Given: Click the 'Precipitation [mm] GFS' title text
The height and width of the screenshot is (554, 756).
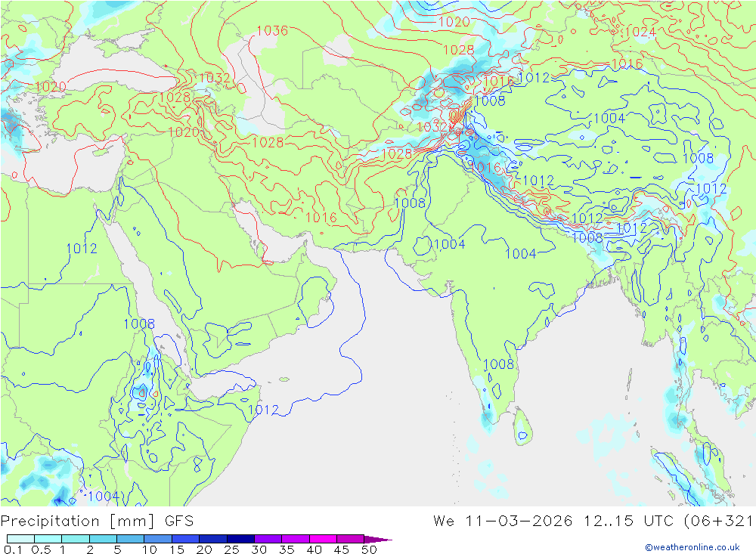Looking at the screenshot, I should tap(97, 522).
